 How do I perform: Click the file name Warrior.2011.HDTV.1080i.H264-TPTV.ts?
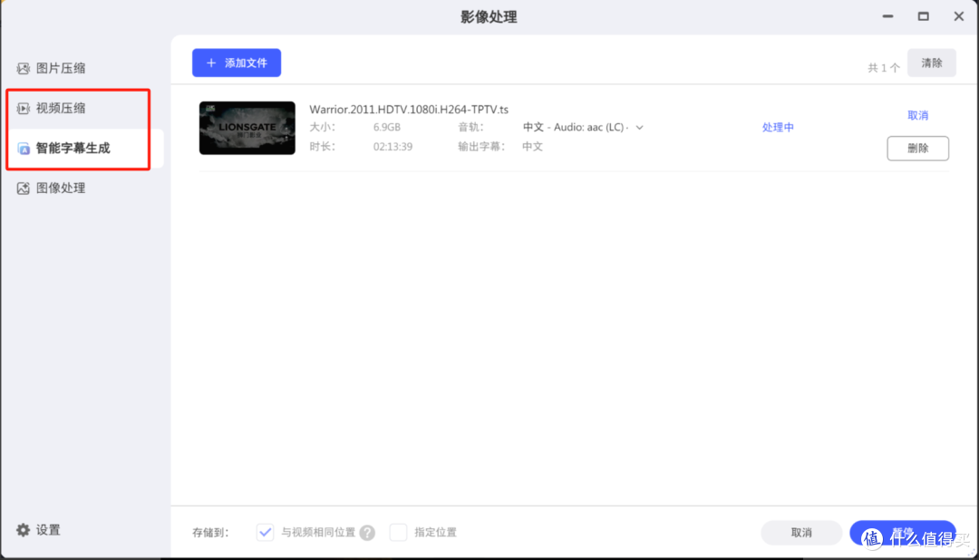pyautogui.click(x=409, y=110)
